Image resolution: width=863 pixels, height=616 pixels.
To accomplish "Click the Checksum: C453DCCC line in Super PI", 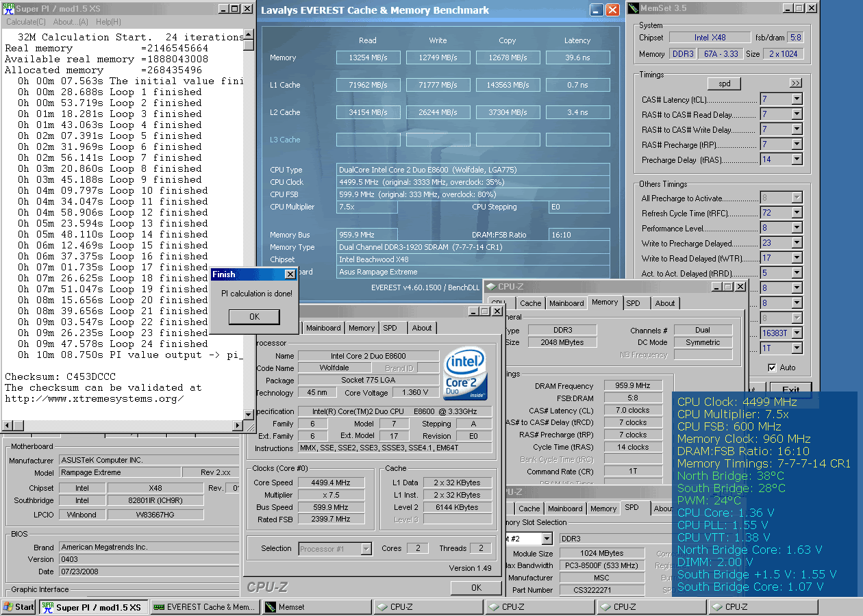I will coord(60,377).
